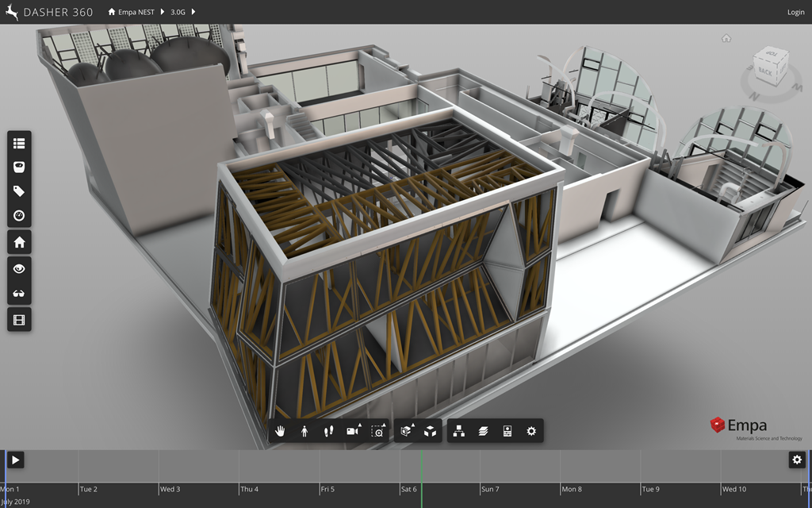
Task: Click the explode model cube icon
Action: click(430, 431)
